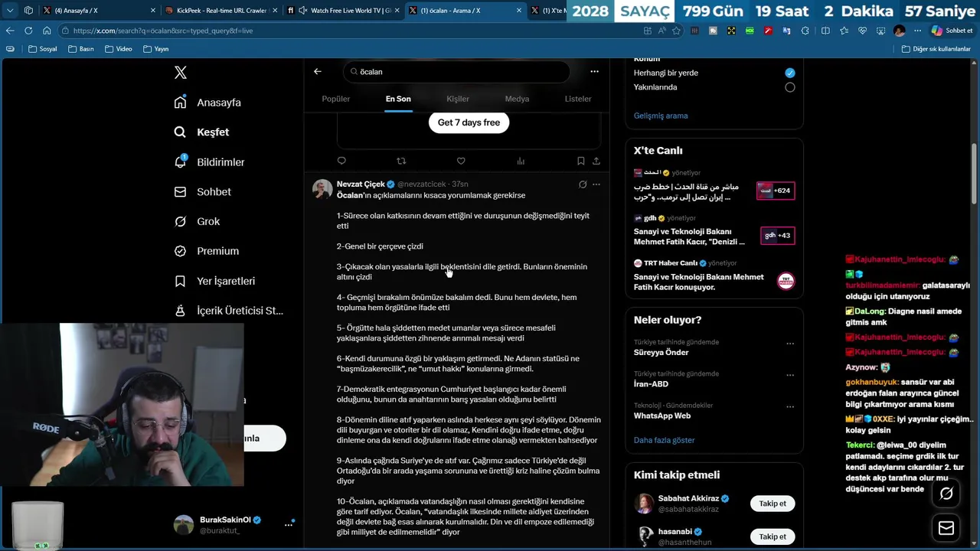Image resolution: width=980 pixels, height=551 pixels.
Task: View analytics of the post above Nevzat Çiçek
Action: click(x=521, y=161)
